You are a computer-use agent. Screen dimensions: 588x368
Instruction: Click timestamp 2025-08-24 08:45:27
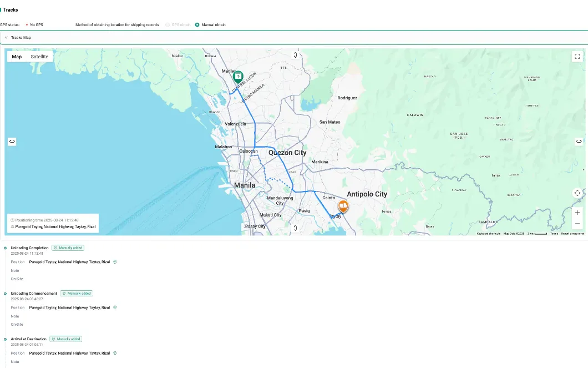[x=27, y=299]
